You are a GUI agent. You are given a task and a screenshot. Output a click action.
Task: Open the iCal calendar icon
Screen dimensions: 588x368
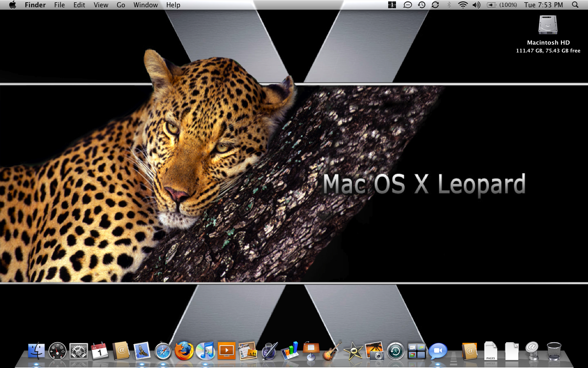coord(100,351)
